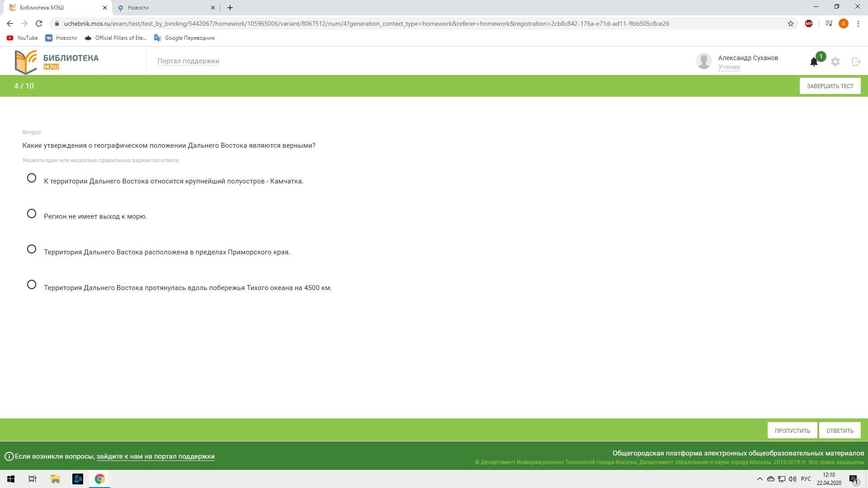
Task: Open settings gear in site header
Action: pos(835,62)
